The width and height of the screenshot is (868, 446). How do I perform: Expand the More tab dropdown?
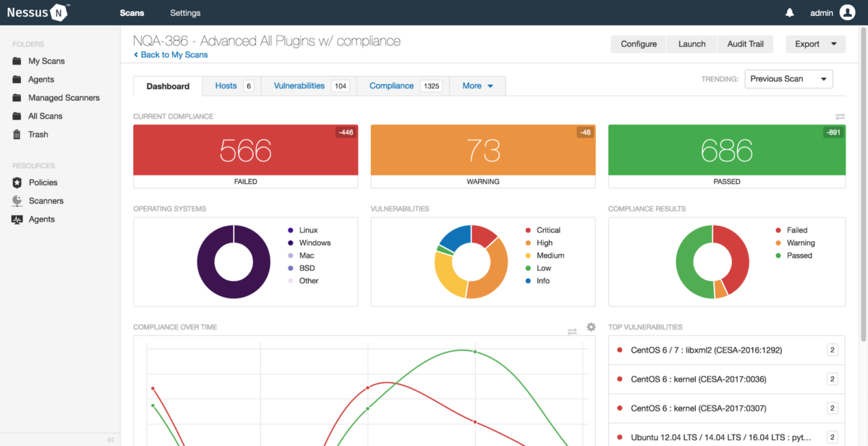pos(478,85)
